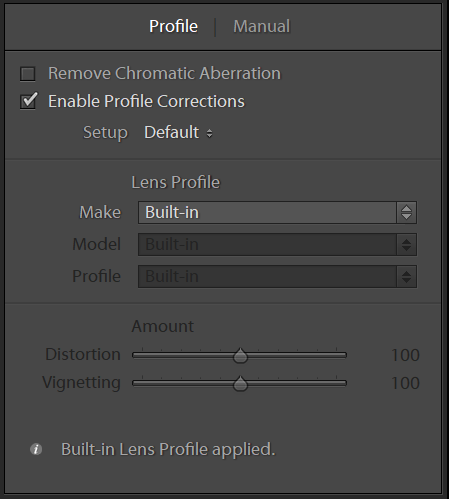The width and height of the screenshot is (449, 499).
Task: Click the Distortion slider track
Action: point(239,355)
